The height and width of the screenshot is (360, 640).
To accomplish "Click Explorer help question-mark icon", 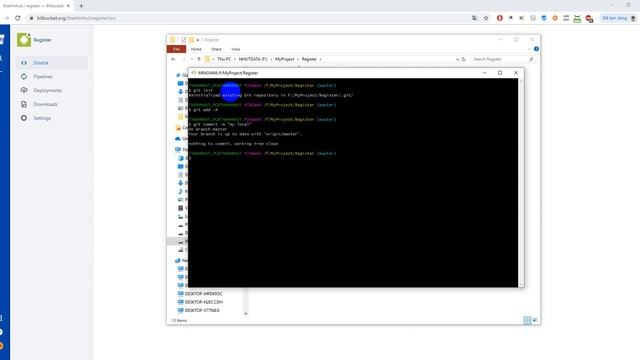I will pos(536,49).
